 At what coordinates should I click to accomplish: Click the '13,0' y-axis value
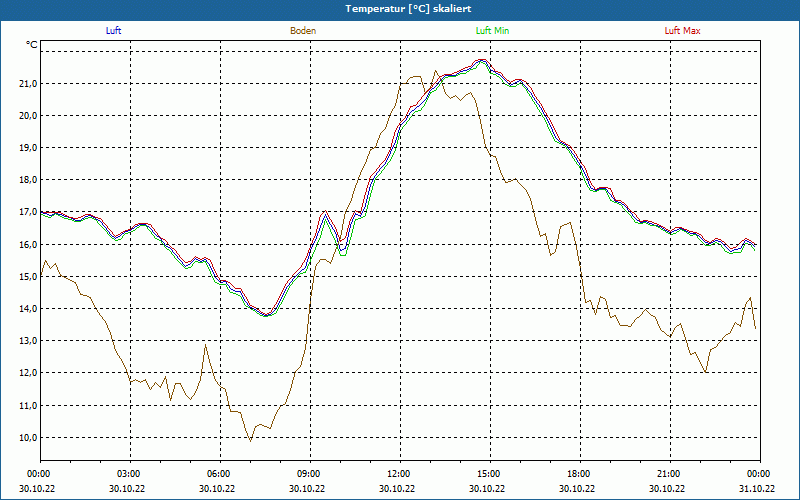[29, 341]
